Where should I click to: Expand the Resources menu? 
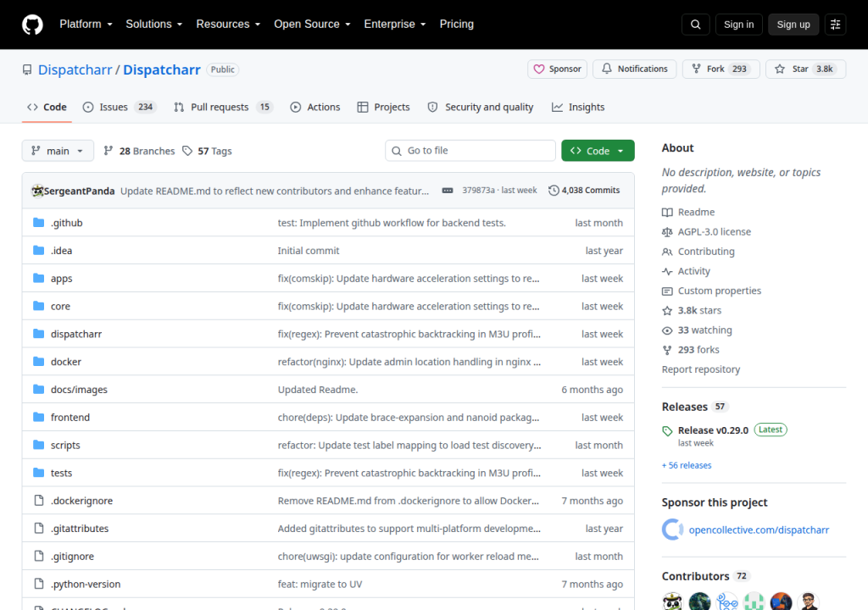pyautogui.click(x=228, y=25)
